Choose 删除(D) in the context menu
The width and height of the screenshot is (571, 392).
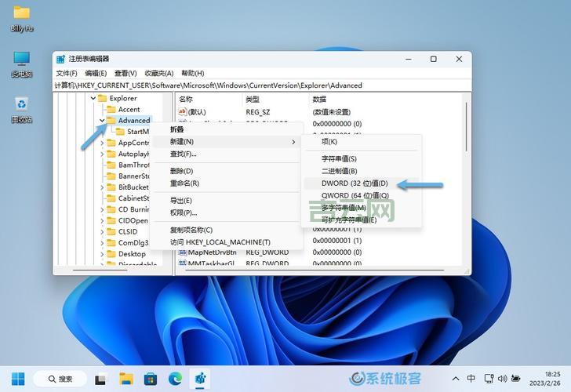[x=227, y=171]
